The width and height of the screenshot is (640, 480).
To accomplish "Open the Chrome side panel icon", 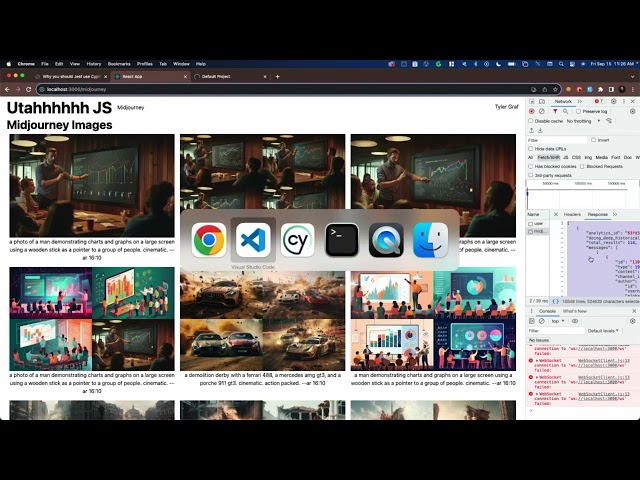I will (611, 89).
